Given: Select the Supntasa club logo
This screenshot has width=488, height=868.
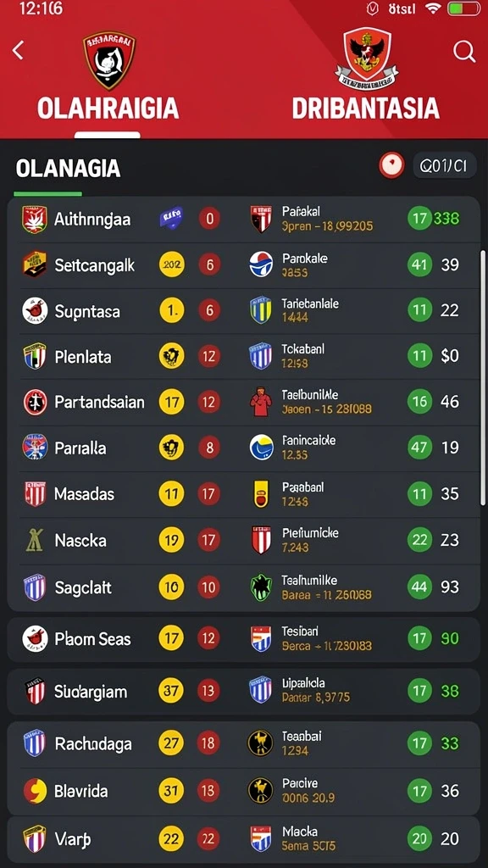Looking at the screenshot, I should click(x=34, y=310).
